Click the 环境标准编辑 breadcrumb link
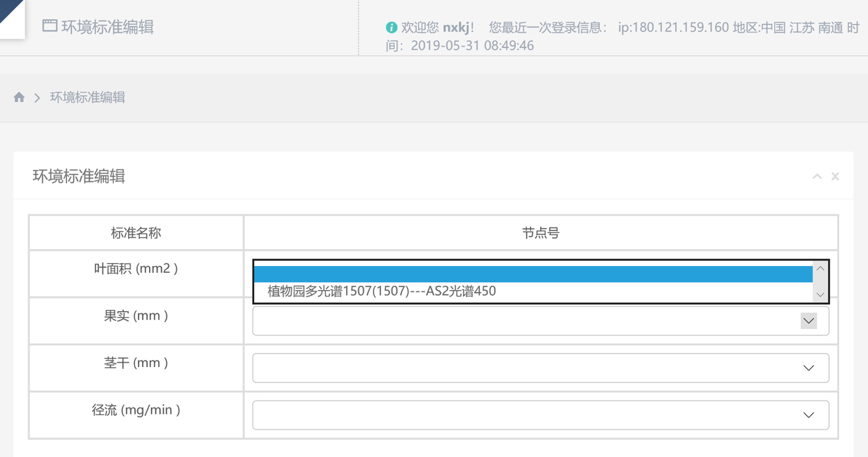 click(87, 97)
